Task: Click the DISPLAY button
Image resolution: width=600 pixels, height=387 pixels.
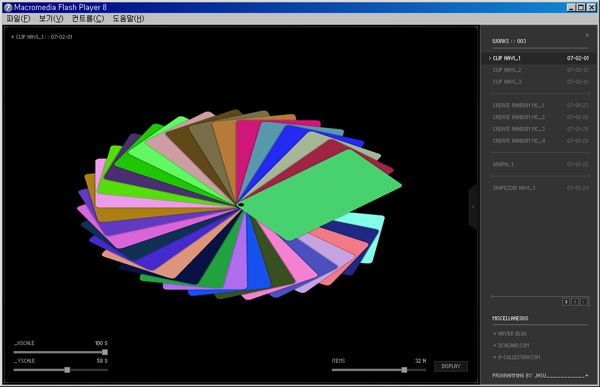Action: [451, 366]
